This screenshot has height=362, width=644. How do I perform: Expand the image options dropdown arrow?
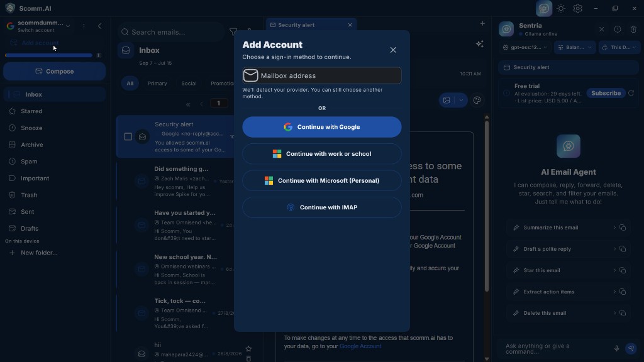click(461, 100)
